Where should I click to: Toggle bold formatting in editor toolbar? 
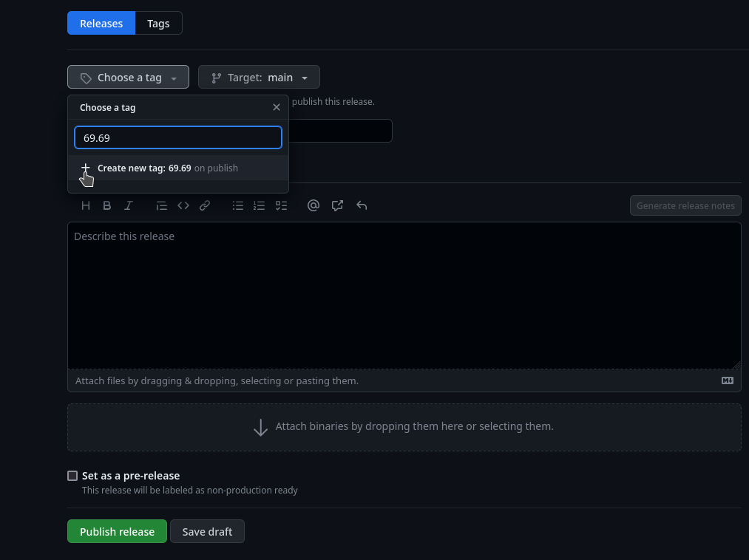pyautogui.click(x=107, y=205)
